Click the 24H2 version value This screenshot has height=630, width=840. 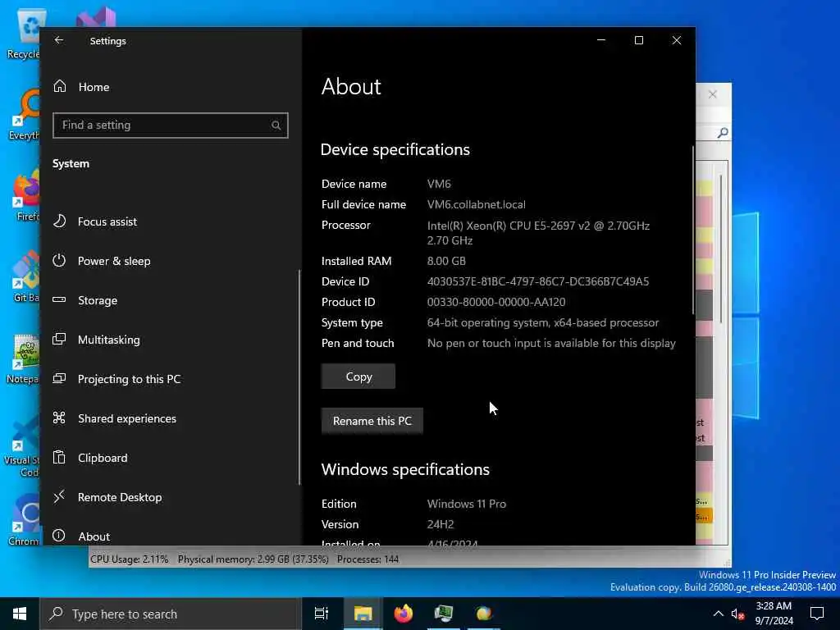(441, 524)
